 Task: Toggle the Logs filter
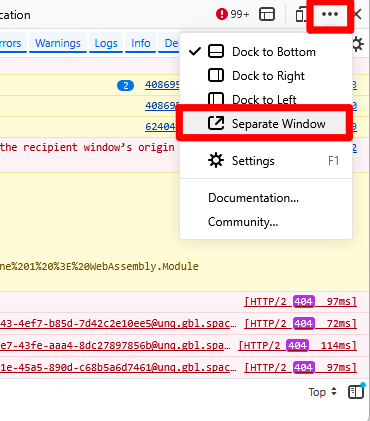tap(106, 43)
